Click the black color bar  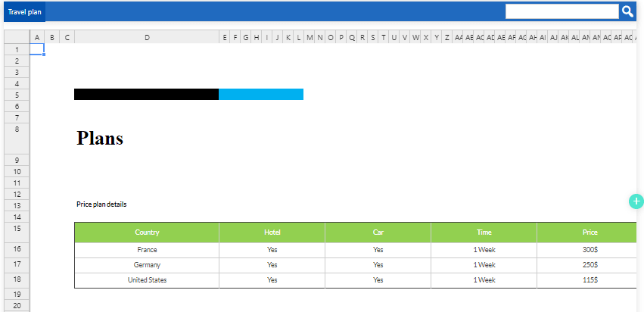tap(146, 94)
